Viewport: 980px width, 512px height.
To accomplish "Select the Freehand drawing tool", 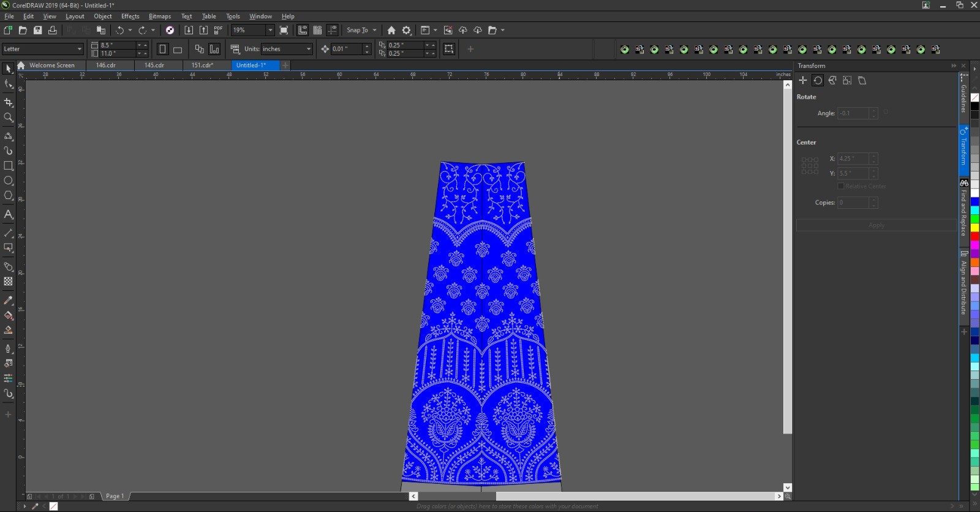I will (8, 135).
